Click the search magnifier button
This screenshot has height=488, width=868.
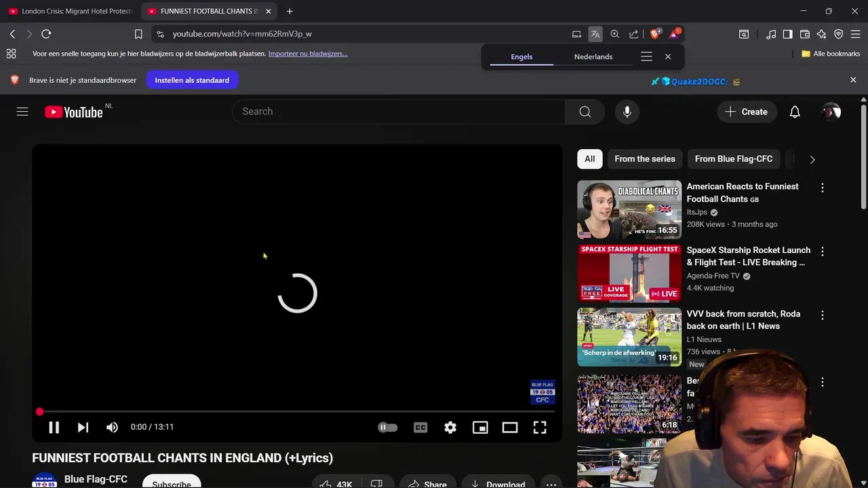point(585,112)
